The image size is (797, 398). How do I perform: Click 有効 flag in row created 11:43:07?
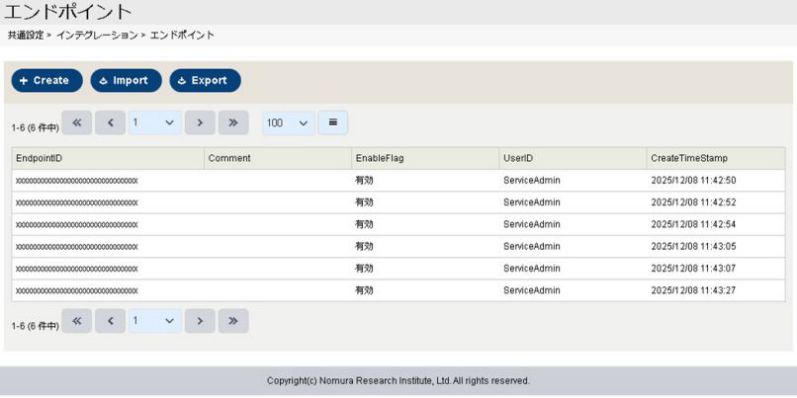364,268
